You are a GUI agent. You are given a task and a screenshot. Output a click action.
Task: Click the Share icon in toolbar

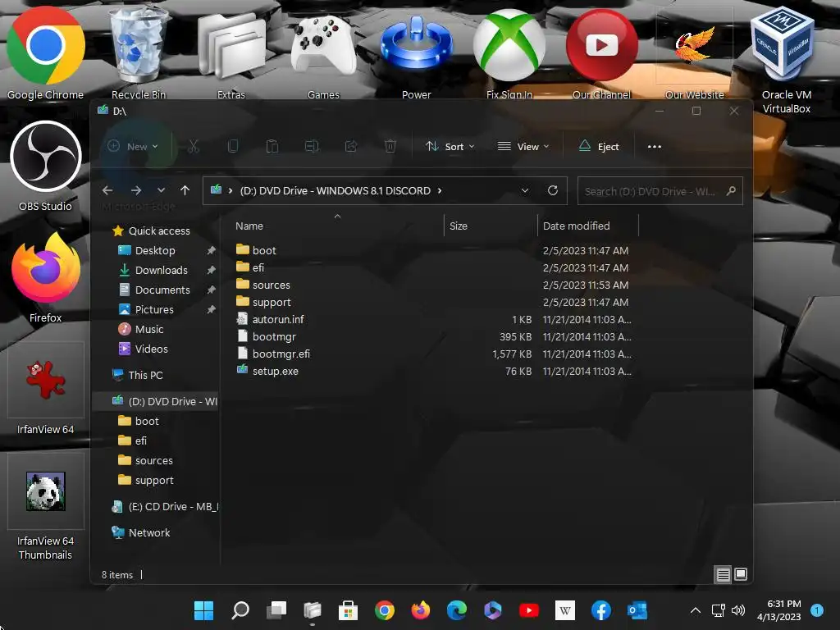[x=351, y=146]
